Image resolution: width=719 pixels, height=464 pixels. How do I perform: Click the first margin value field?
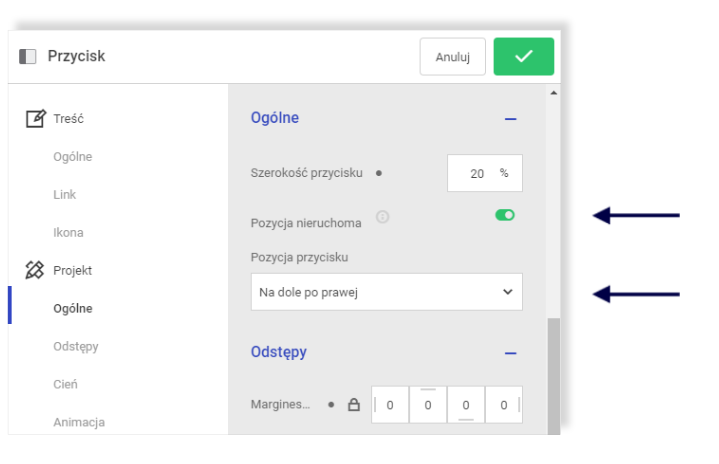(x=390, y=405)
